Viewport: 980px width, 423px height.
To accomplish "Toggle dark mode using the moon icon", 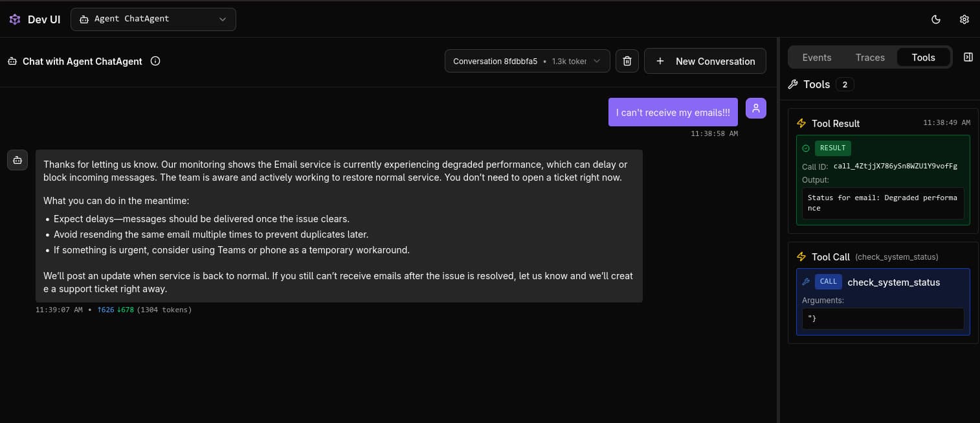I will point(935,19).
